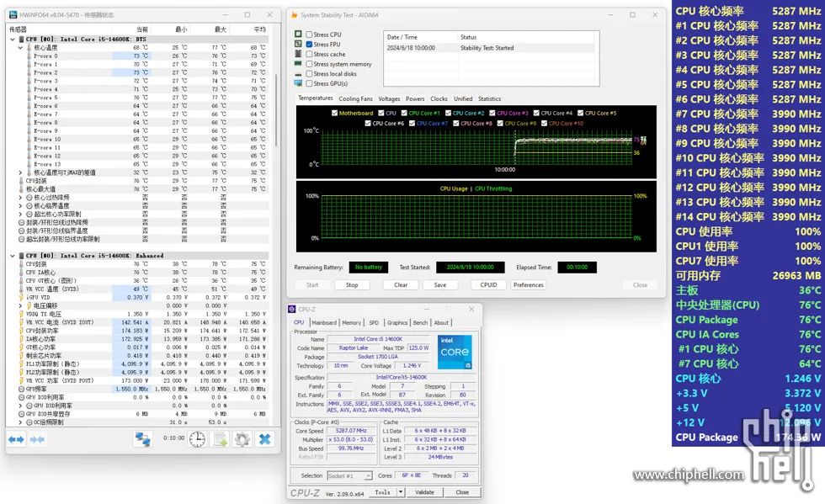Open HWiNFO sensor settings gear icon

[242, 439]
